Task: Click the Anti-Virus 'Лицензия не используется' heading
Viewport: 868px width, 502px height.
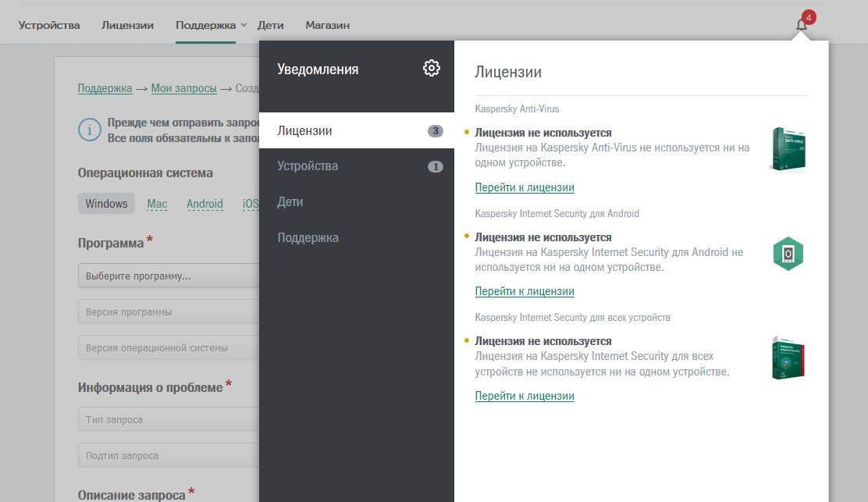Action: (x=543, y=133)
